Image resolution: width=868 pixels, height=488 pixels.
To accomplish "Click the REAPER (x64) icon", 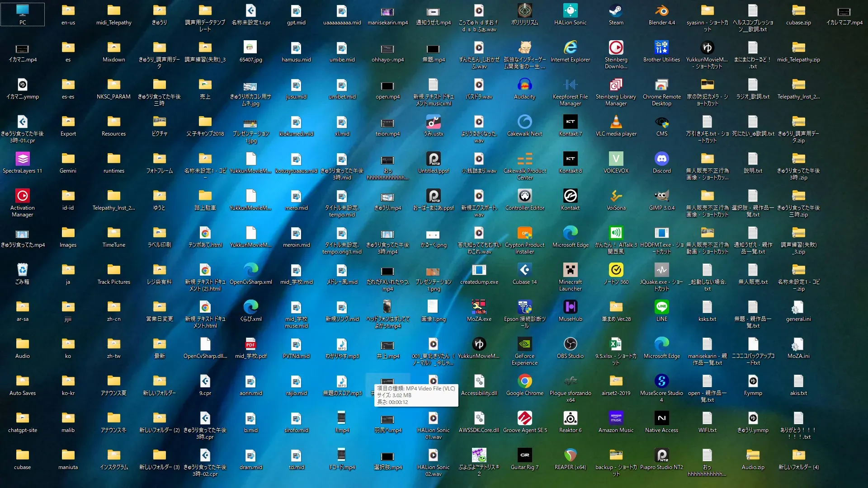I will click(570, 455).
